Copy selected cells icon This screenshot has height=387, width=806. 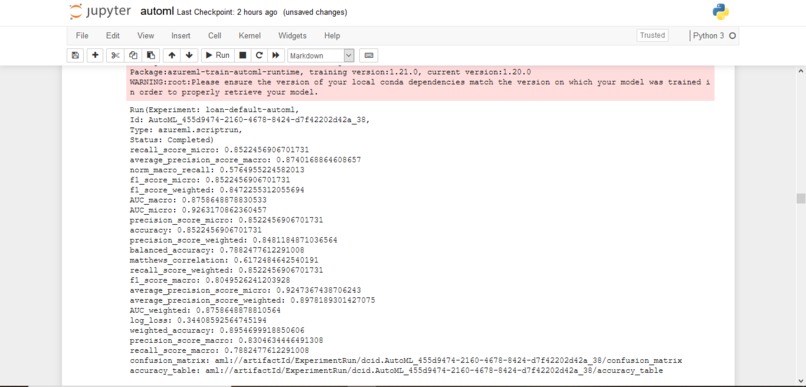coord(133,55)
